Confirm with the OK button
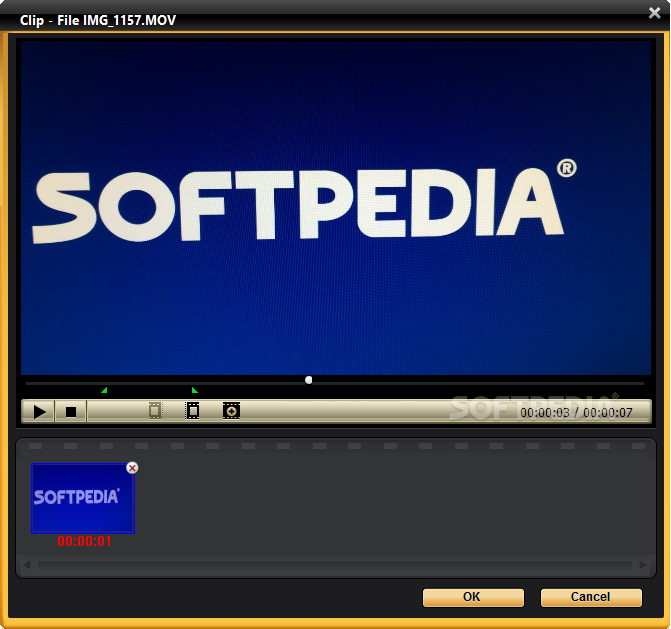Viewport: 671px width, 629px height. tap(473, 597)
